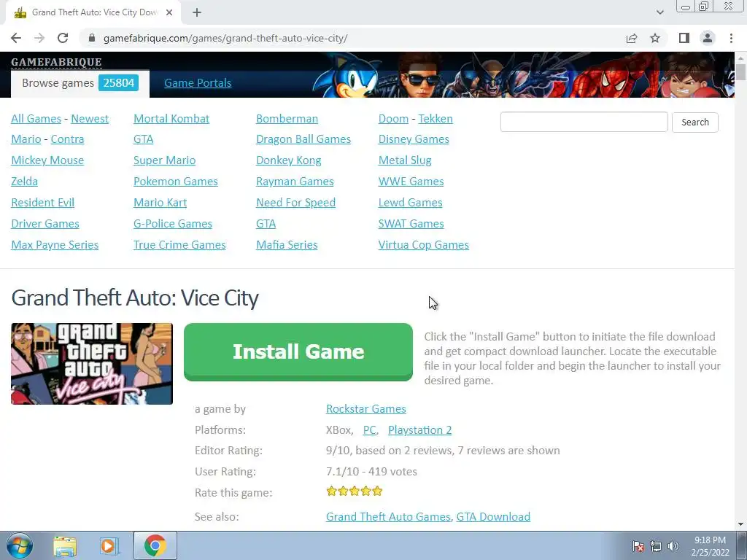Open the Chrome side panel
Viewport: 747px width, 560px height.
[684, 38]
